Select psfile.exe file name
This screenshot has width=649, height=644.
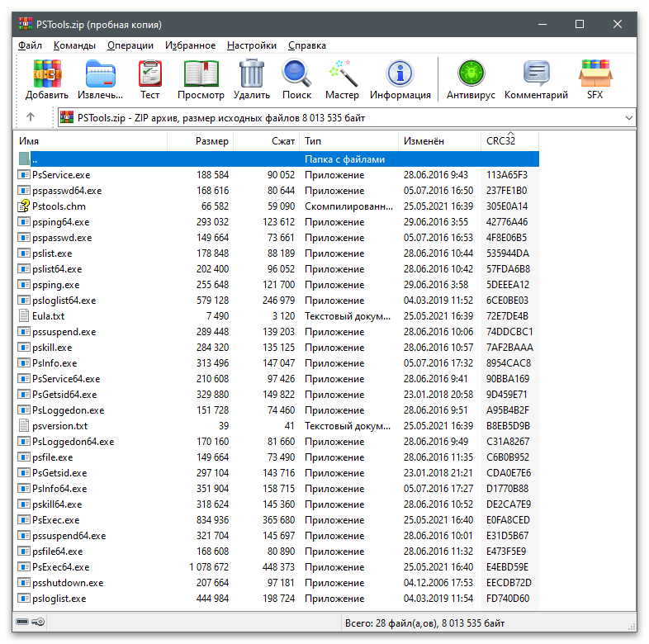tap(53, 457)
